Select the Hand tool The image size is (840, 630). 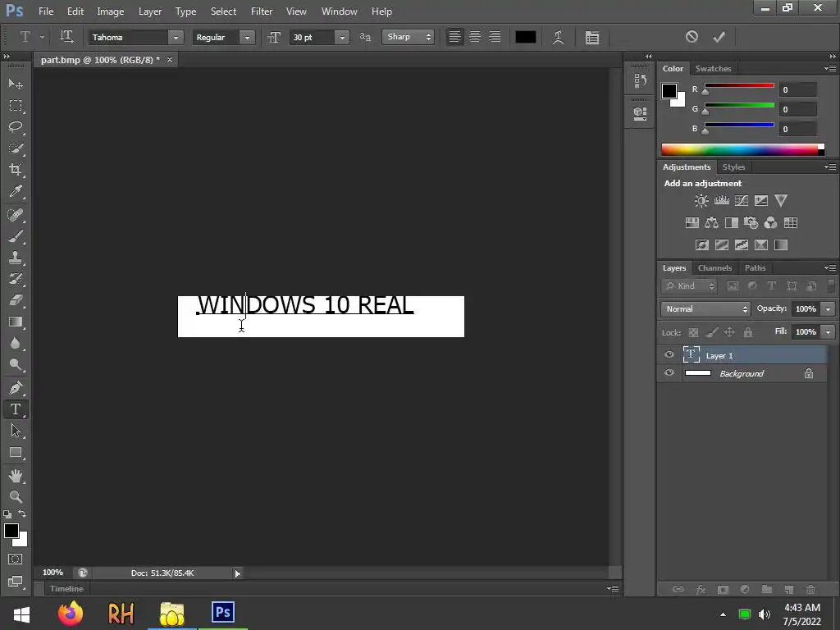(x=16, y=475)
